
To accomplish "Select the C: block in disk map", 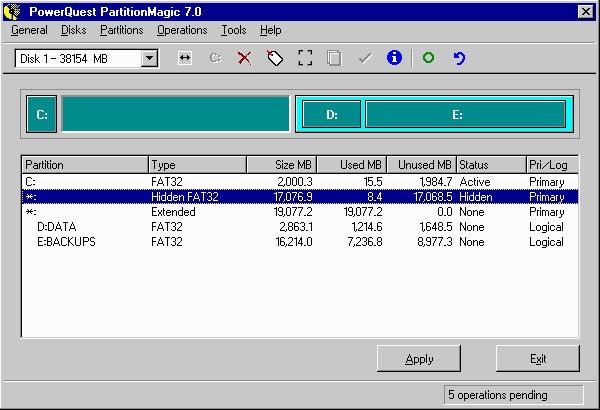I will tap(42, 115).
